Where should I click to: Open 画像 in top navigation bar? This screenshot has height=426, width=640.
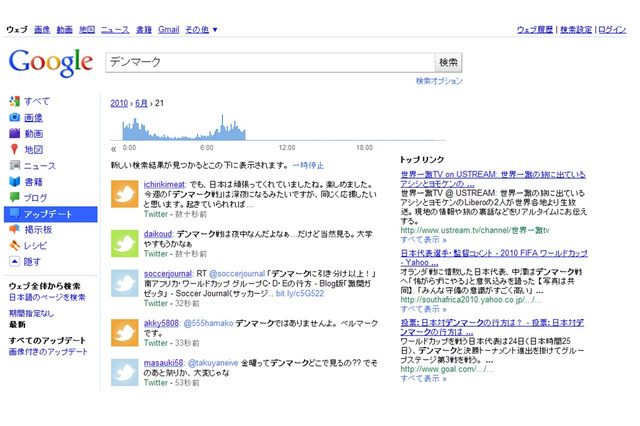42,29
